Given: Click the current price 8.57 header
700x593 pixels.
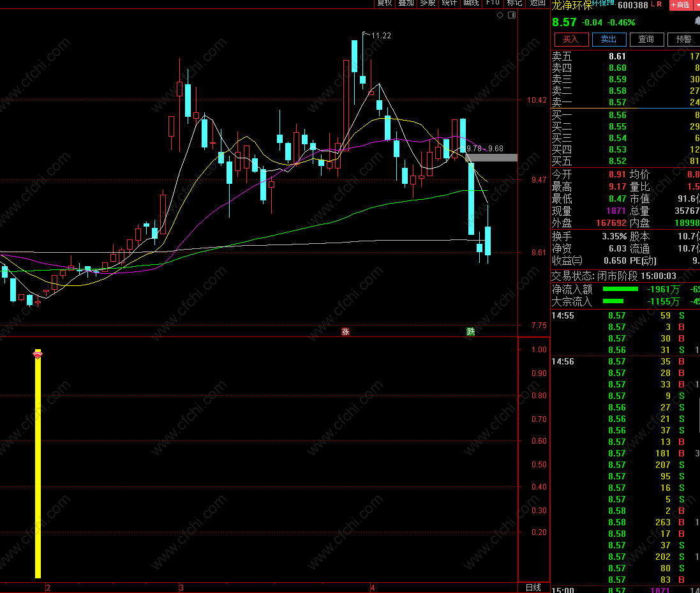Looking at the screenshot, I should 564,22.
